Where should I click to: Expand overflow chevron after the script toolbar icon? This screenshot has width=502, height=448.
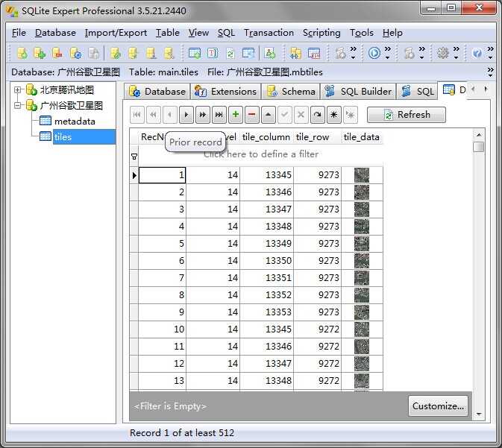pyautogui.click(x=353, y=53)
